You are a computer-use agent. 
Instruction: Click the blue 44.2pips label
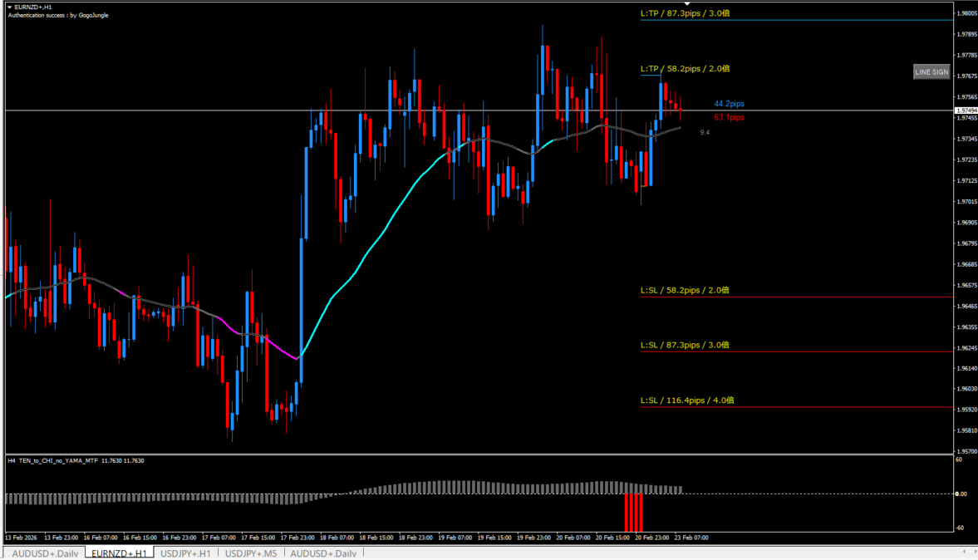(x=729, y=104)
